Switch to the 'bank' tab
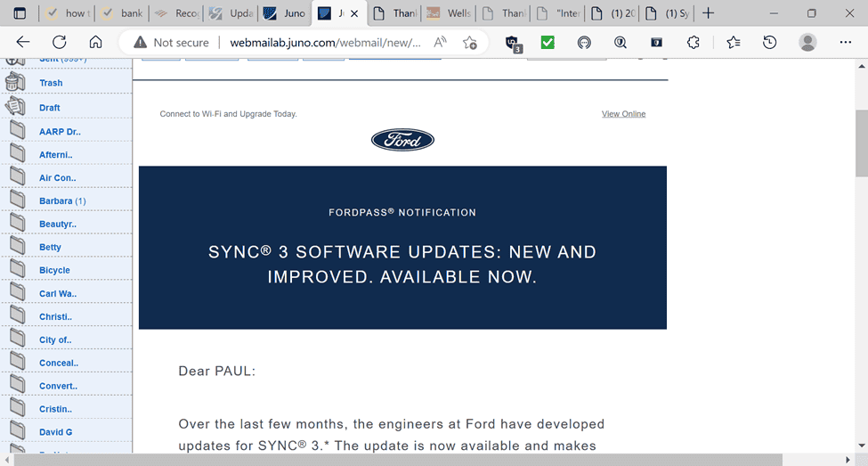Screen dimensions: 868x466 click(x=123, y=13)
